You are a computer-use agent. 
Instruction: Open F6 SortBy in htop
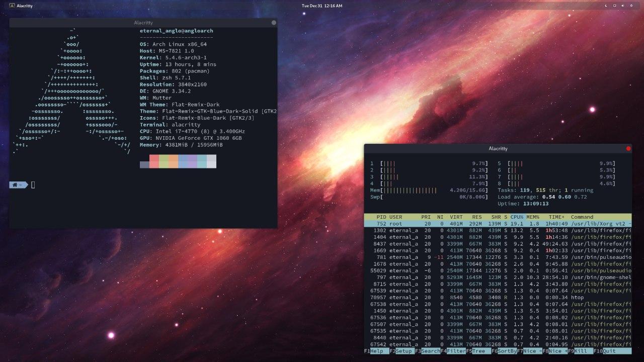(x=504, y=351)
